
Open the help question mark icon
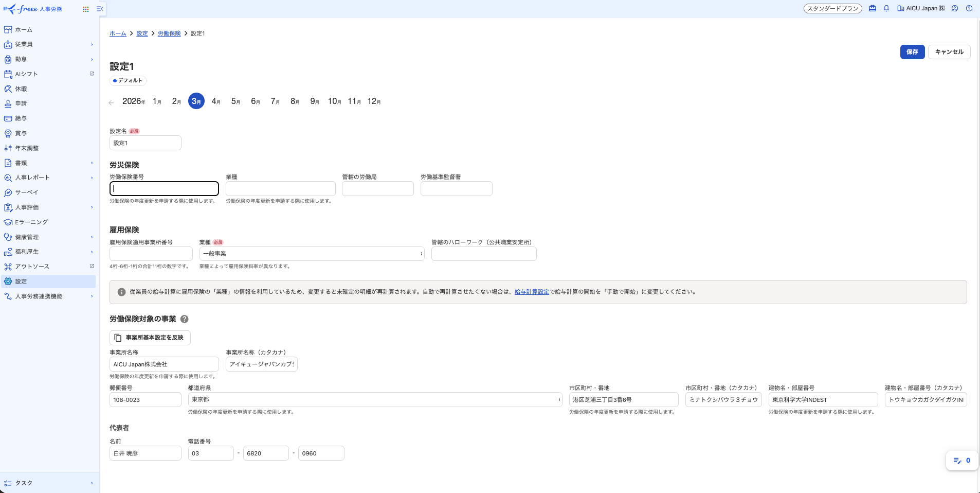[969, 8]
